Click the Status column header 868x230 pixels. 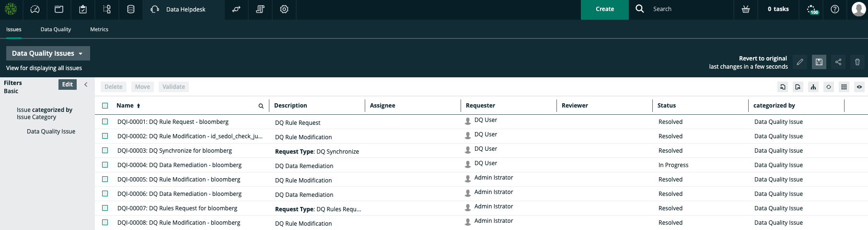pos(667,106)
